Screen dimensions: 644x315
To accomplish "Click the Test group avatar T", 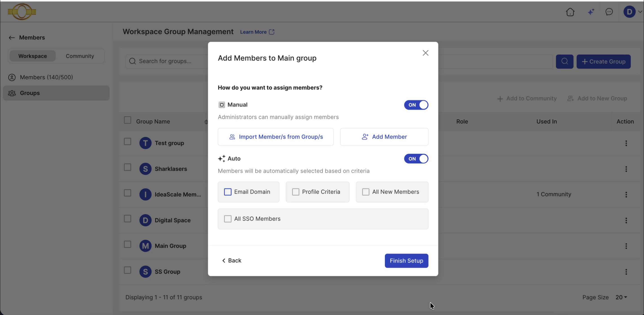I will coord(145,143).
